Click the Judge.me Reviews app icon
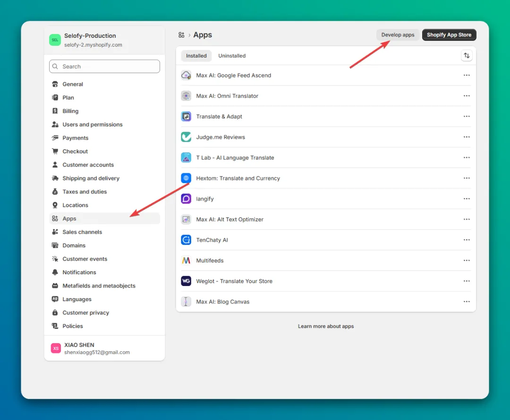The width and height of the screenshot is (510, 420). [186, 137]
